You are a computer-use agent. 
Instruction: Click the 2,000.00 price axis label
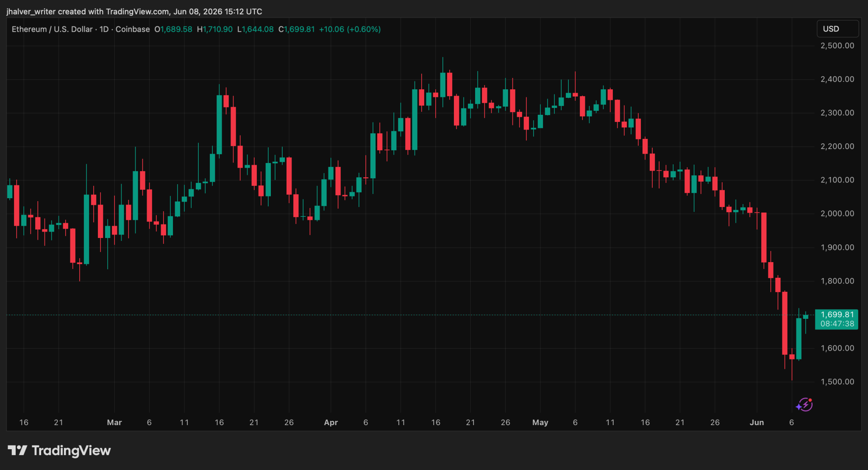(x=837, y=214)
